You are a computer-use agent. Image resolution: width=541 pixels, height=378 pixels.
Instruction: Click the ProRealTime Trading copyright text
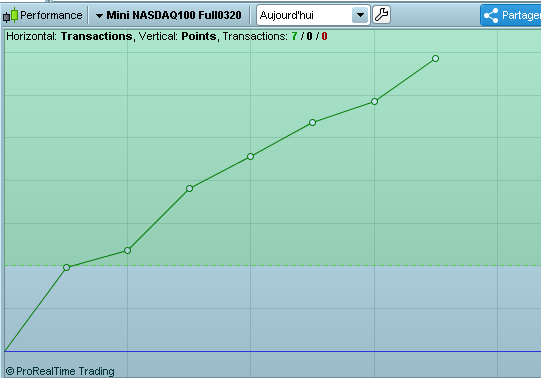(60, 371)
